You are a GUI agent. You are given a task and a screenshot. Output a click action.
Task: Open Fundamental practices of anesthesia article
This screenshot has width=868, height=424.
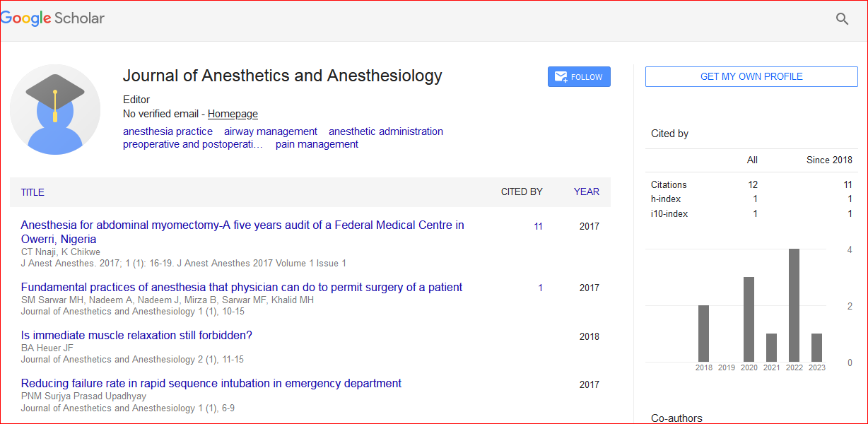point(241,287)
